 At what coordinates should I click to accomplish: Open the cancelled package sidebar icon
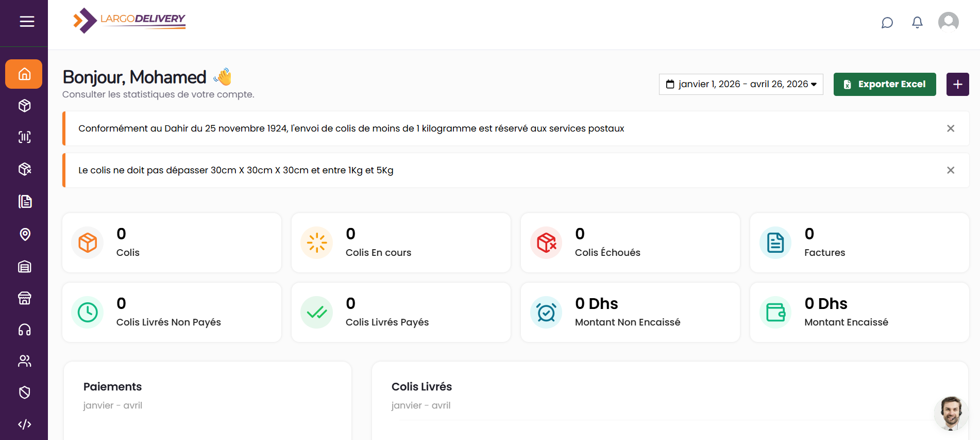point(24,169)
